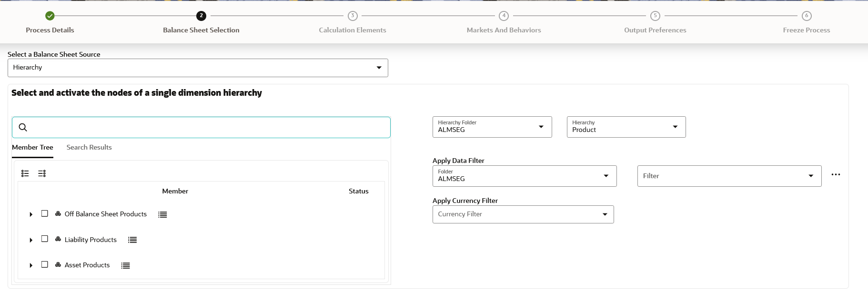Check the Asset Products checkbox
The width and height of the screenshot is (868, 293).
[x=45, y=264]
